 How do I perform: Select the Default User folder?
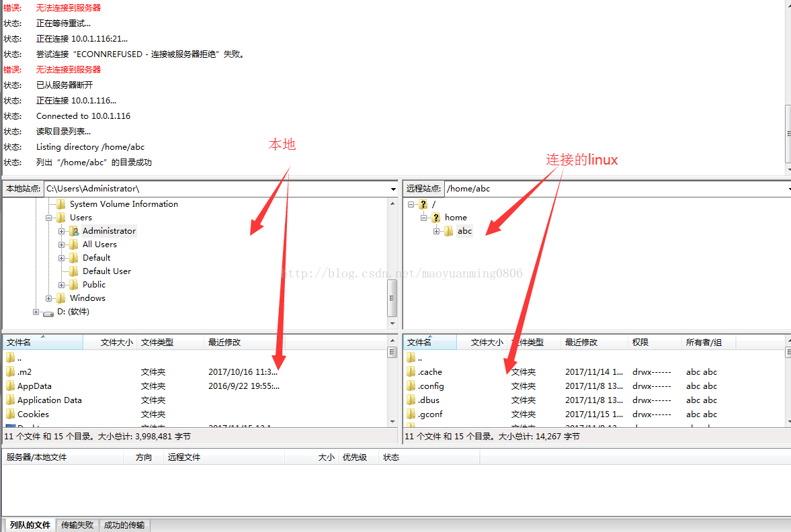click(106, 271)
